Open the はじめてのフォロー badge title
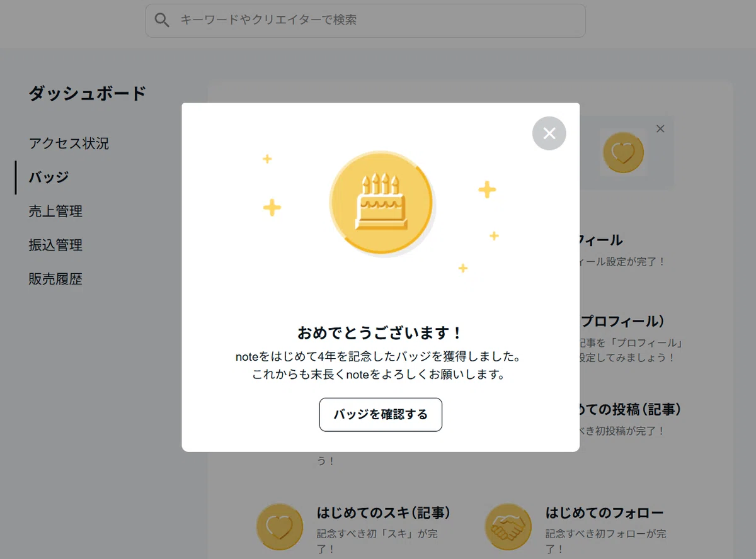This screenshot has height=559, width=756. tap(604, 512)
